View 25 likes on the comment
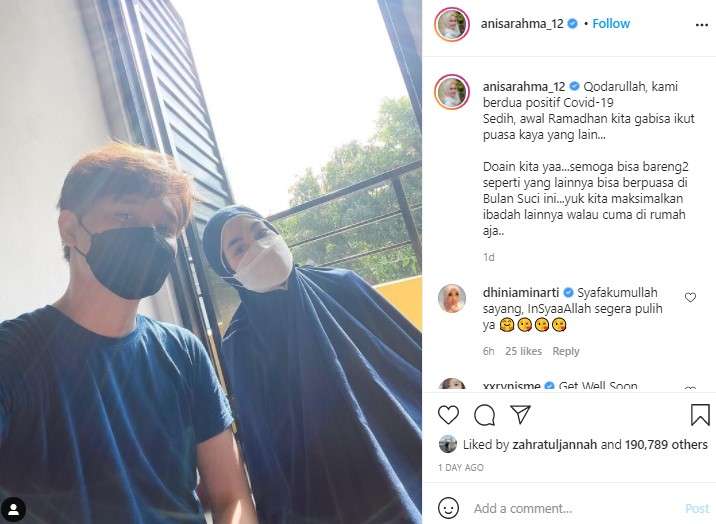 pyautogui.click(x=523, y=351)
